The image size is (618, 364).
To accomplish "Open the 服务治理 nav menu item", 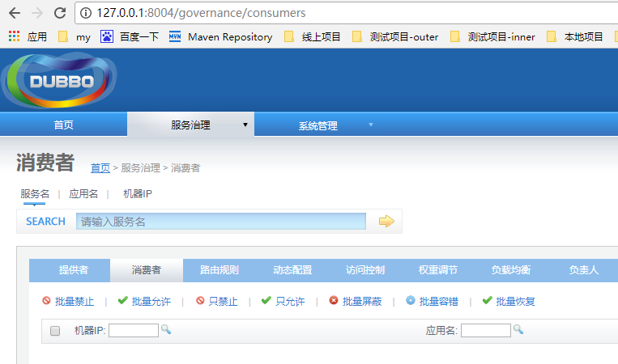I will 190,125.
